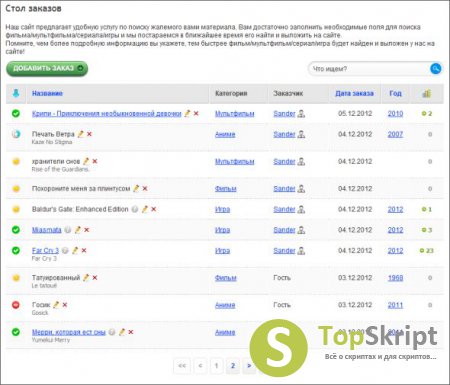Click in-progress status icon for Печать Ветра
The width and height of the screenshot is (450, 385).
point(16,134)
